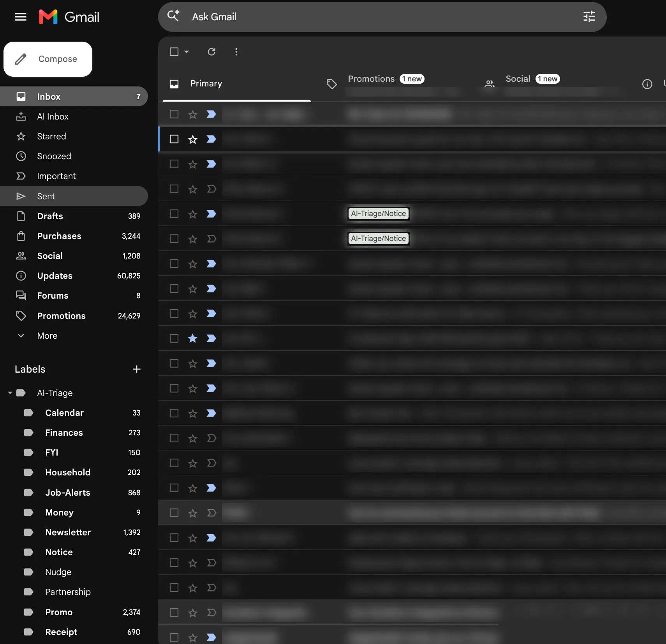Open AI Inbox in sidebar

74,116
